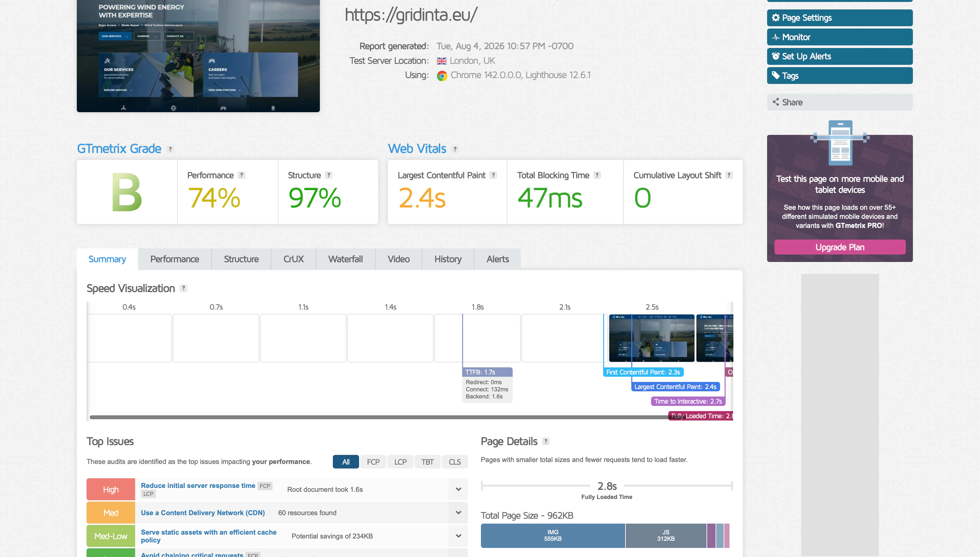Image resolution: width=980 pixels, height=557 pixels.
Task: Open the Performance score help icon
Action: click(241, 175)
